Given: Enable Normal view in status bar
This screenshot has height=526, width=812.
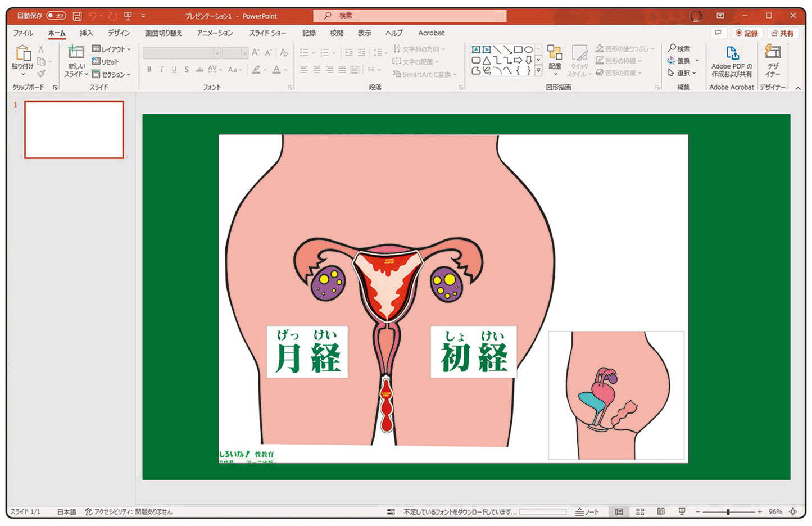Looking at the screenshot, I should coord(619,511).
